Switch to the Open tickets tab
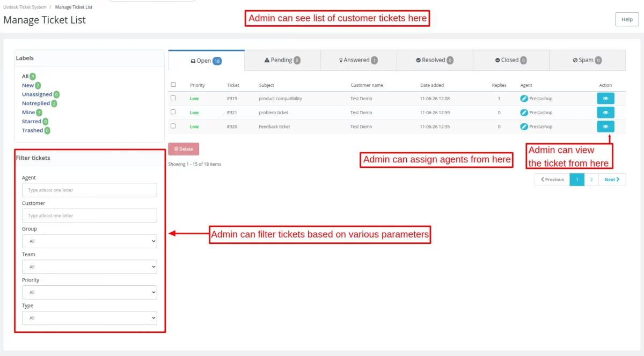Image resolution: width=644 pixels, height=356 pixels. point(207,61)
